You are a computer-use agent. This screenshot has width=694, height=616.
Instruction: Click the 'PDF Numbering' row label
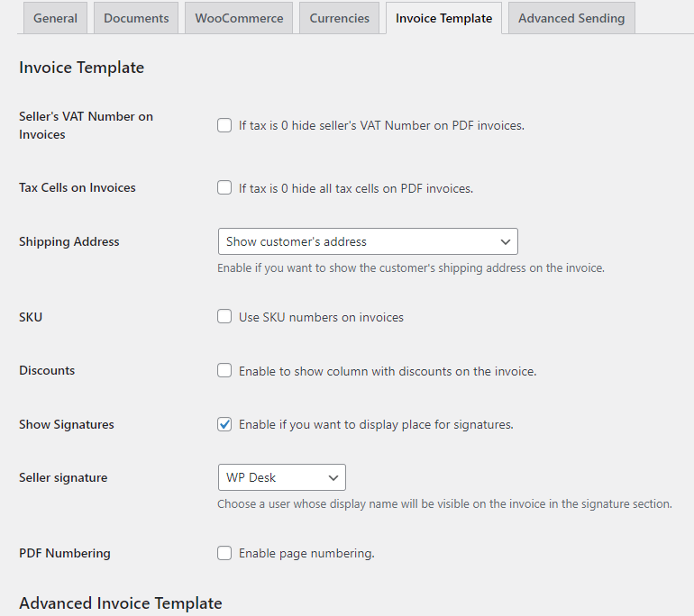tap(65, 553)
